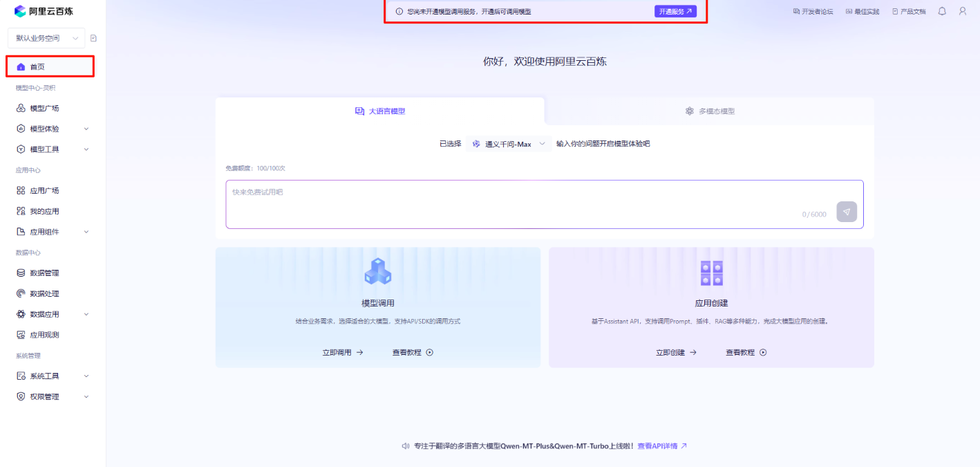Click the 我的应用 sidebar icon

(21, 211)
